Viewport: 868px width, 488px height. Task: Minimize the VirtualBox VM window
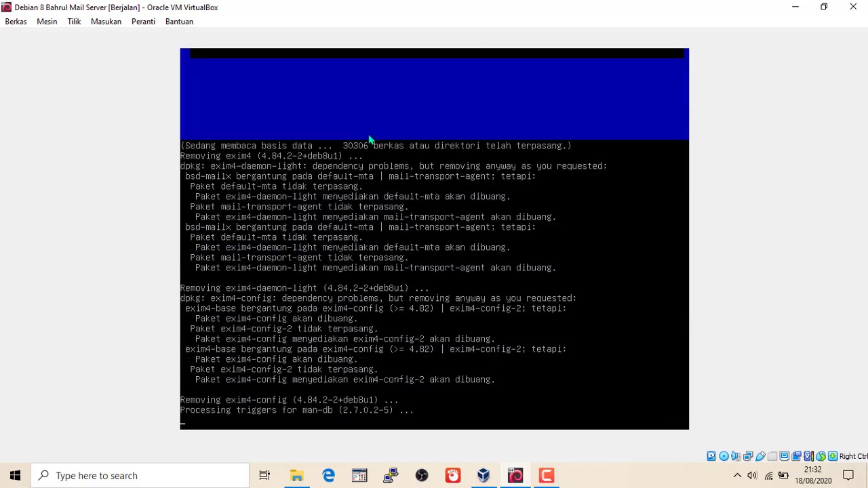[x=795, y=7]
